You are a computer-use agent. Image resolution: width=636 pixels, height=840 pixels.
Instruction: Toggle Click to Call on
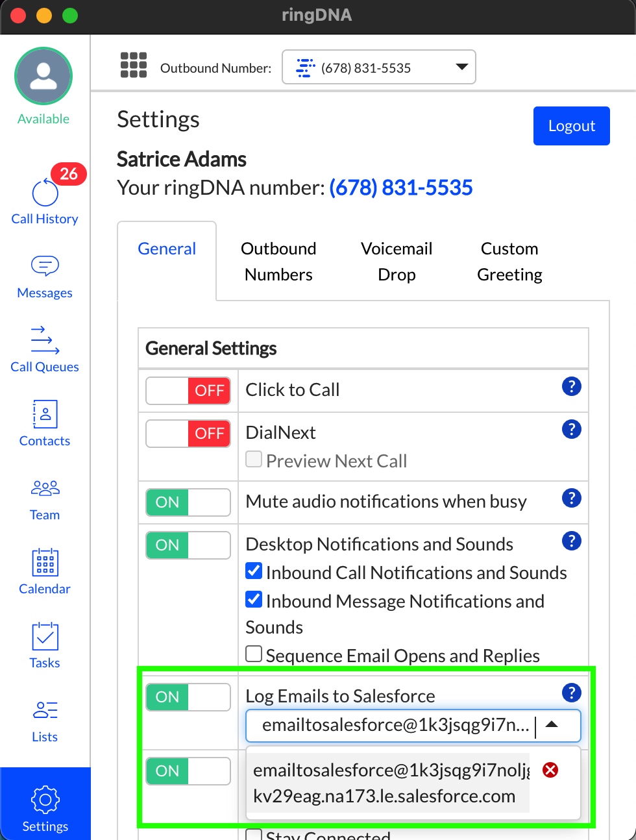click(x=188, y=391)
